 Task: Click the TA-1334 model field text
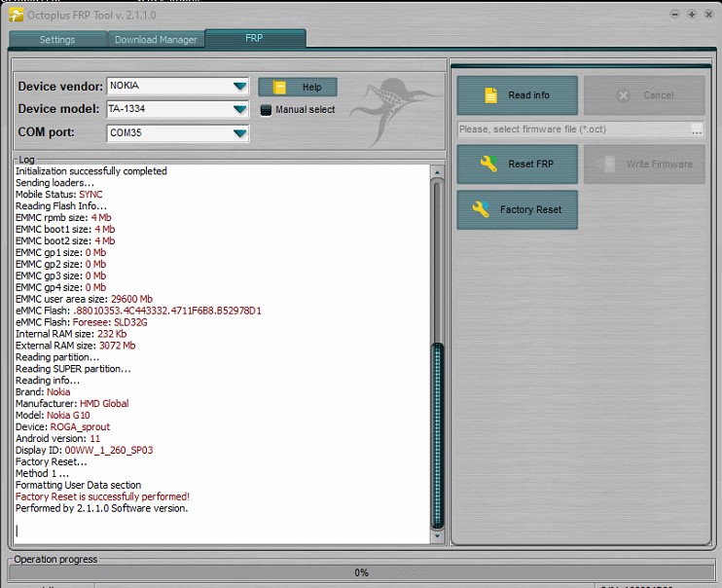tap(126, 109)
